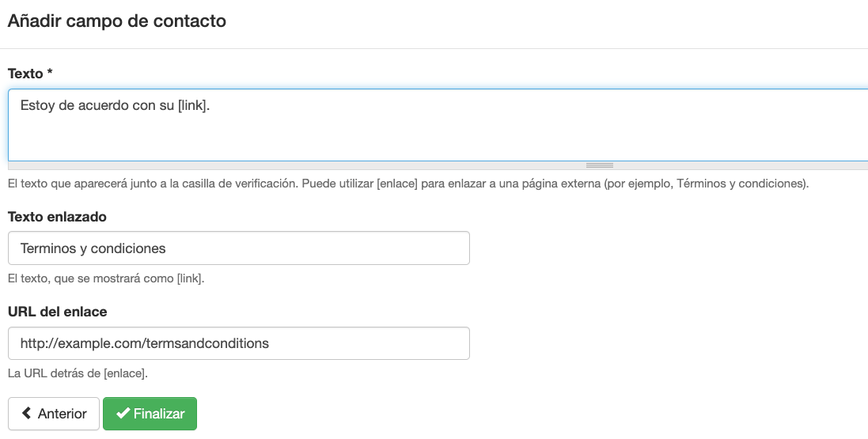Click the "Texto enlazado" label
Viewport: 868px width, 439px height.
tap(57, 216)
